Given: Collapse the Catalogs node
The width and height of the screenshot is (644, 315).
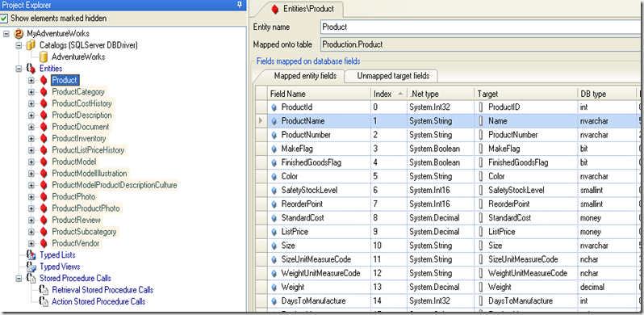Looking at the screenshot, I should coord(19,45).
